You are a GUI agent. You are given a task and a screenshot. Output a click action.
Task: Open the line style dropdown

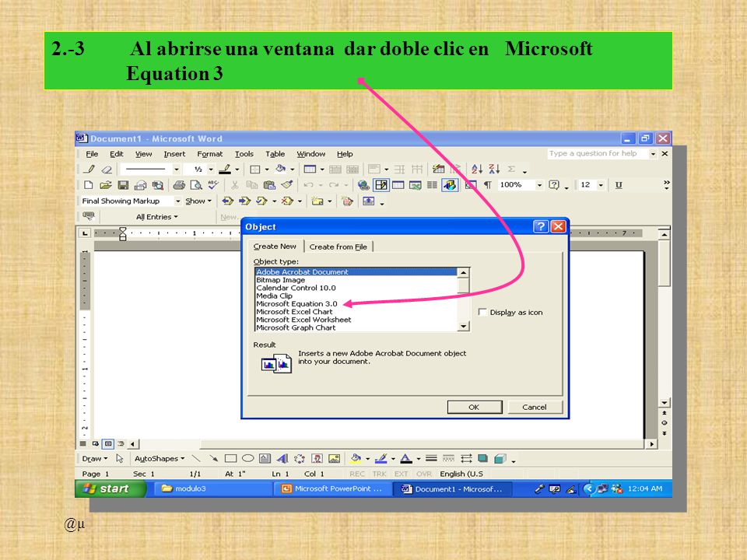[x=177, y=169]
